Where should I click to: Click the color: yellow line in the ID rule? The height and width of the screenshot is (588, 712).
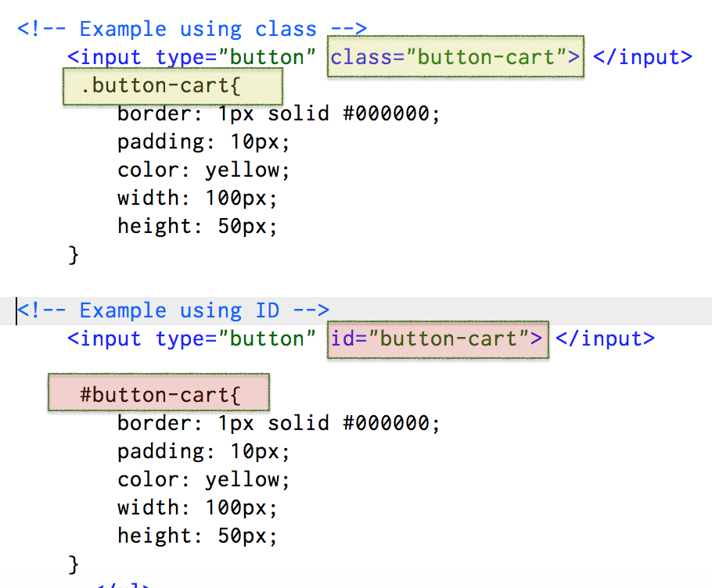click(x=203, y=479)
